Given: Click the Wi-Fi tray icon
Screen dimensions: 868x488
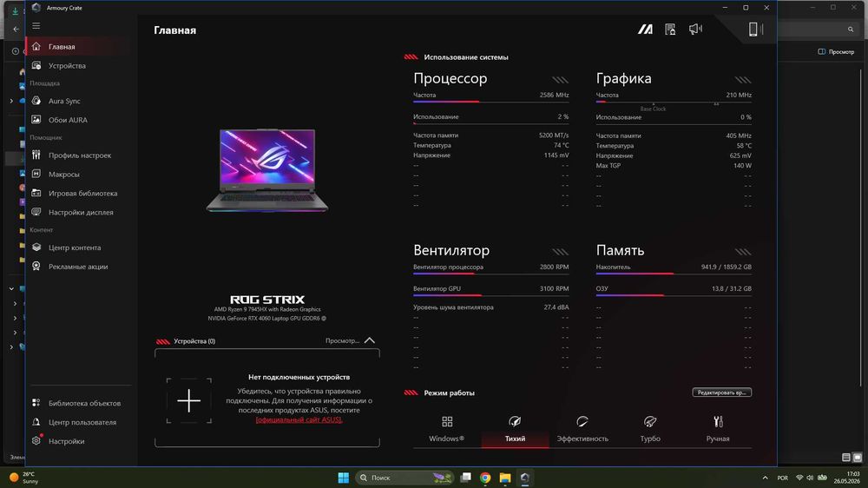Looking at the screenshot, I should (799, 478).
